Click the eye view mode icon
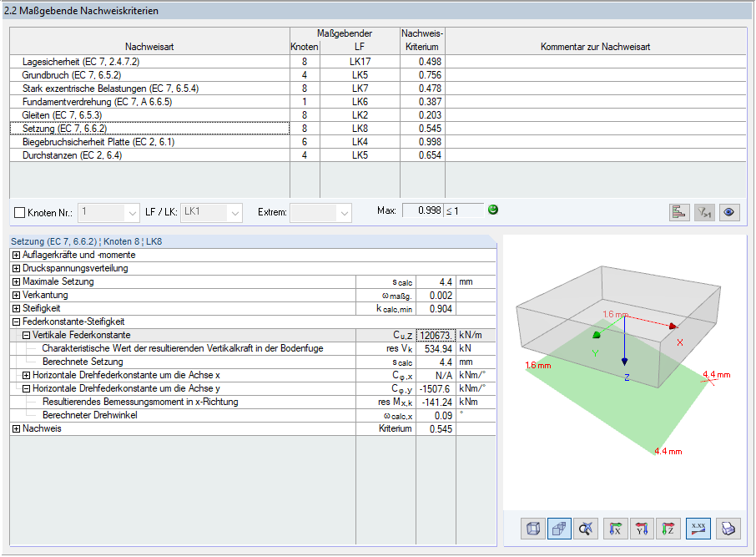Image resolution: width=756 pixels, height=557 pixels. 729,212
